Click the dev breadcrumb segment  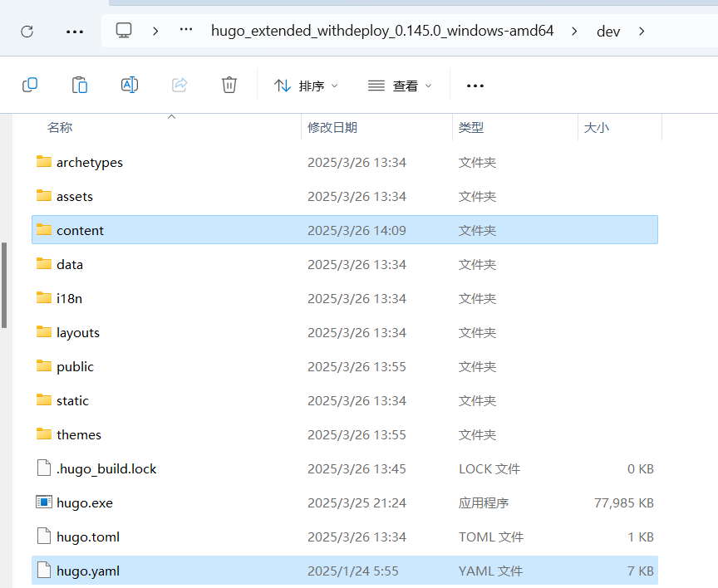[x=608, y=31]
